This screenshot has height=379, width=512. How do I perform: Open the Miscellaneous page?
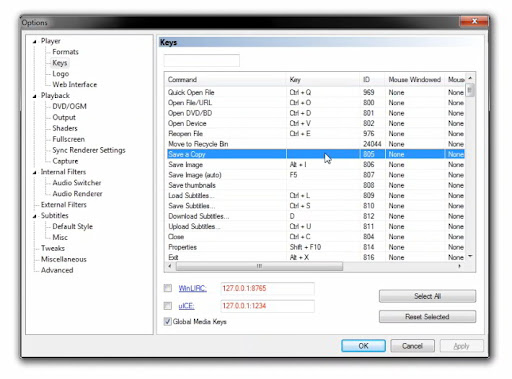(x=64, y=259)
